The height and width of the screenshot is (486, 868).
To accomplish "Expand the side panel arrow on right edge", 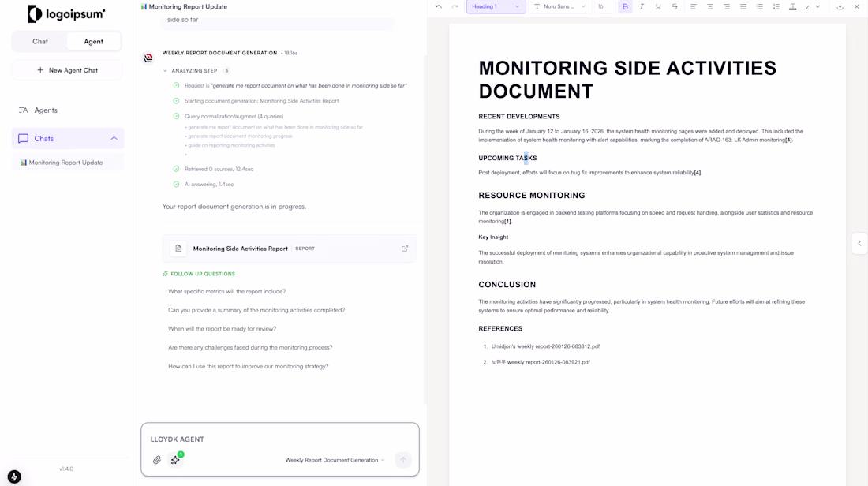I will point(859,244).
